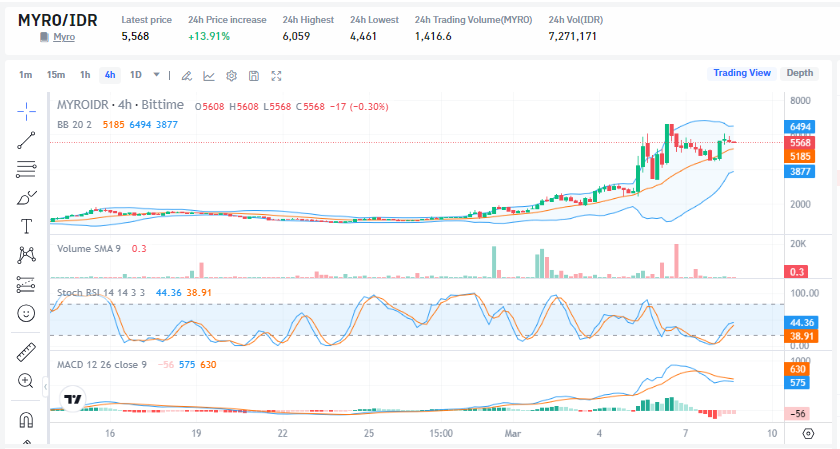Toggle the magnet snap mode
Image resolution: width=840 pixels, height=449 pixels.
pyautogui.click(x=26, y=420)
